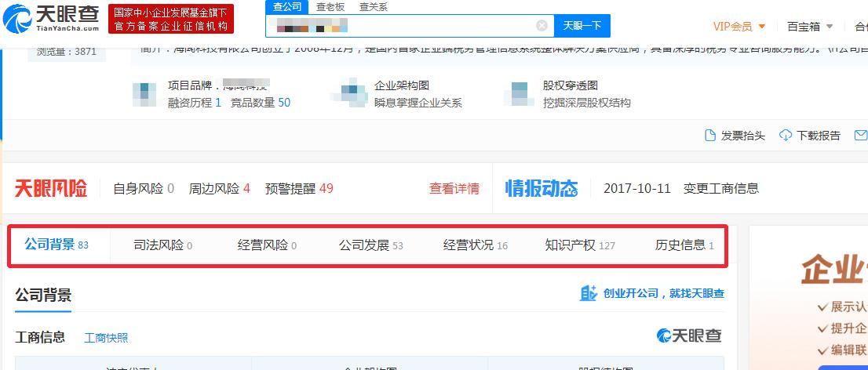Image resolution: width=868 pixels, height=370 pixels.
Task: Open the 公司背景 tab
Action: pyautogui.click(x=57, y=245)
